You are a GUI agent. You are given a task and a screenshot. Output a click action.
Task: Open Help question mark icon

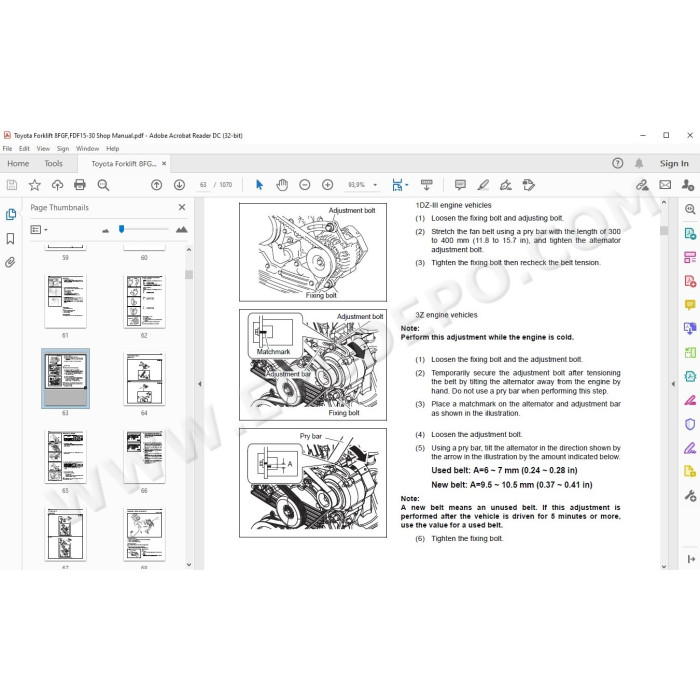(618, 163)
